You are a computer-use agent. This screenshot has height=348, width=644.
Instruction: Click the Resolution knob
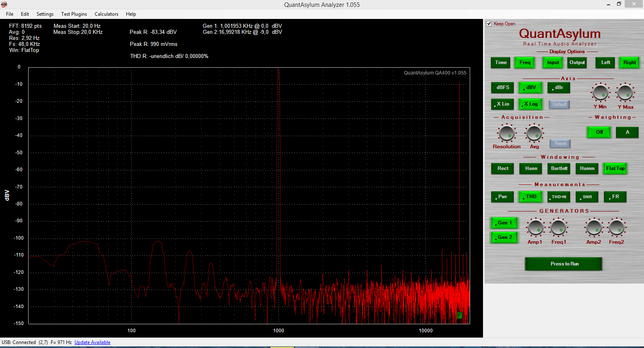point(506,133)
